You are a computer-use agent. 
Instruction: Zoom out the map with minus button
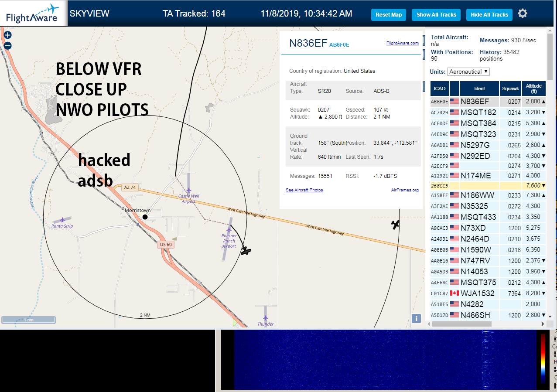(x=7, y=45)
